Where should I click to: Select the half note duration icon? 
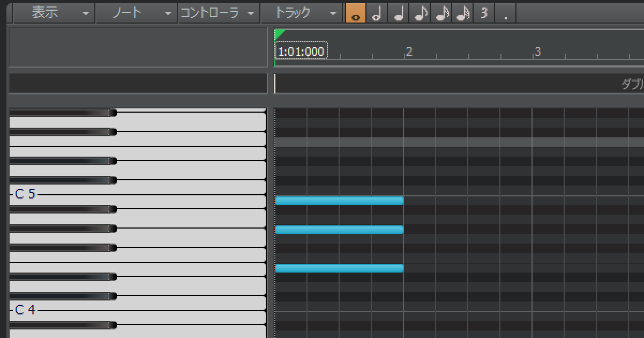point(377,13)
